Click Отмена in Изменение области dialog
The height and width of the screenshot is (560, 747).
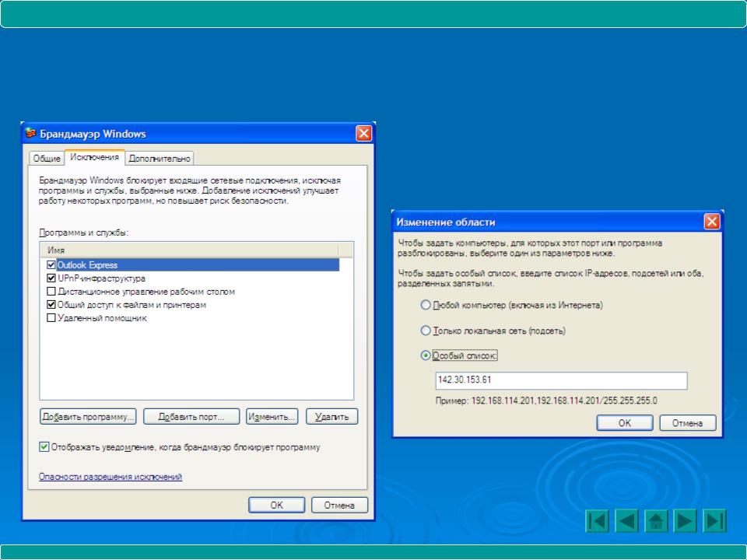pos(687,423)
